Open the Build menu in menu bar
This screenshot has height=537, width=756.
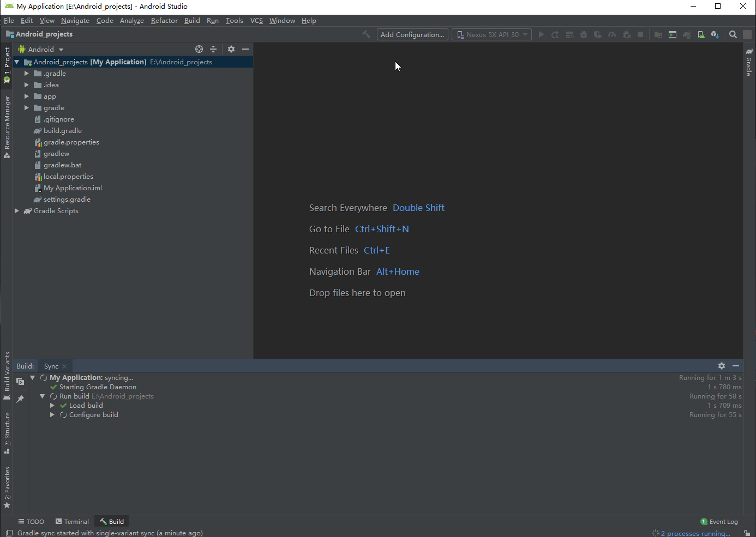(x=192, y=21)
